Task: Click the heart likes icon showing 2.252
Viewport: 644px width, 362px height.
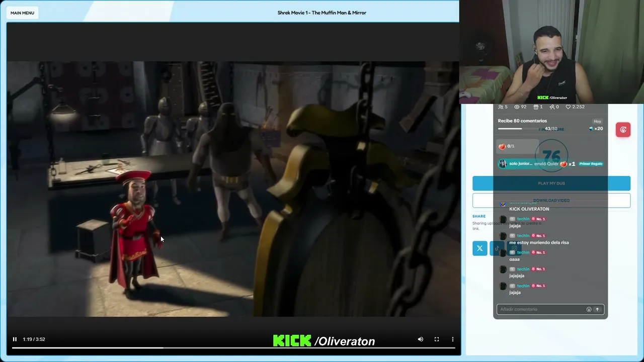Action: coord(568,107)
